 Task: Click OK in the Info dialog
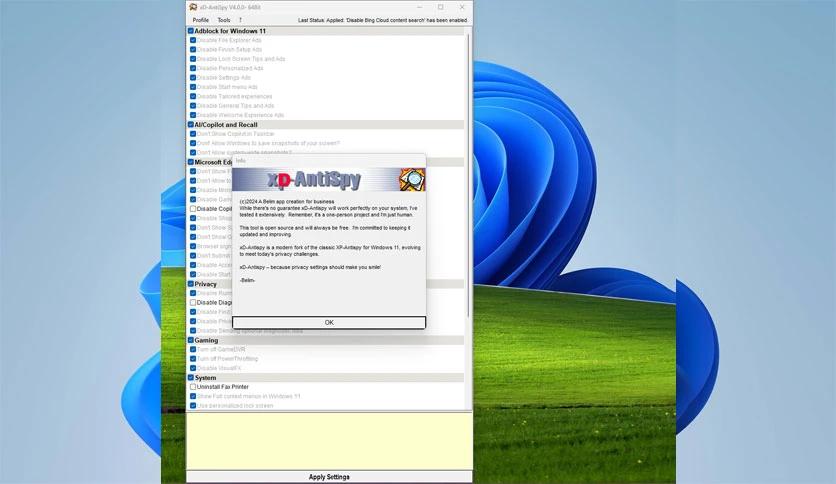pyautogui.click(x=329, y=322)
